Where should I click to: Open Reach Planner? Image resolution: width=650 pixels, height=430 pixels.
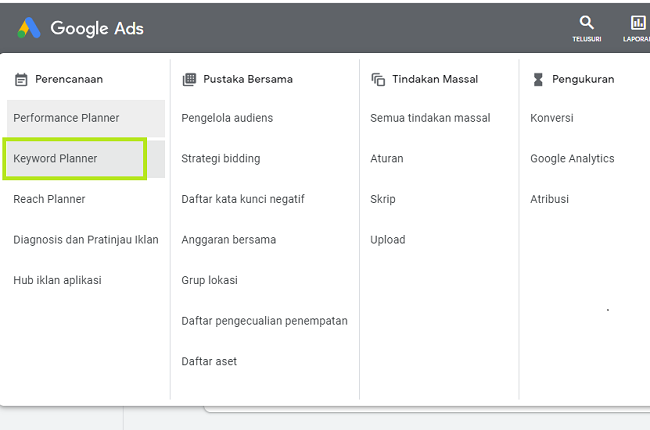(x=49, y=199)
